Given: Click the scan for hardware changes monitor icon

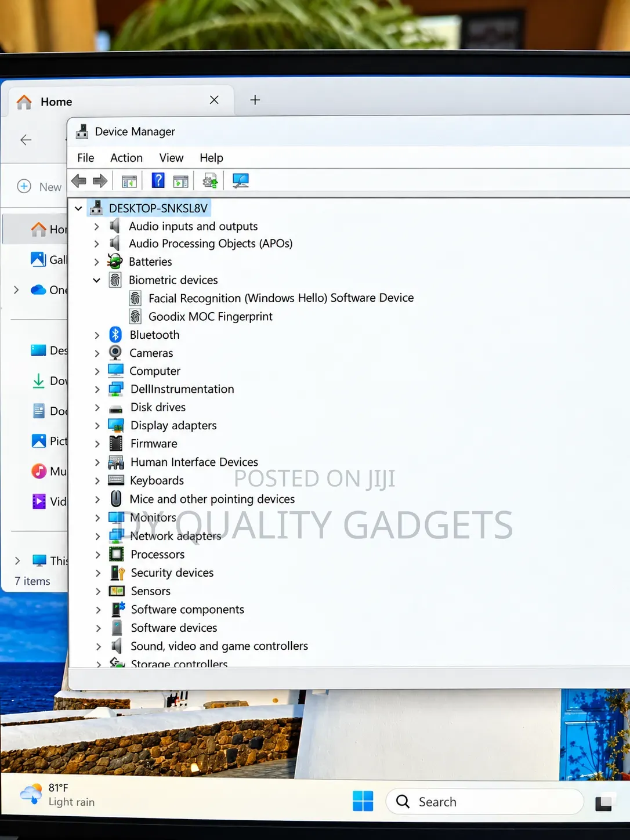Looking at the screenshot, I should (240, 181).
